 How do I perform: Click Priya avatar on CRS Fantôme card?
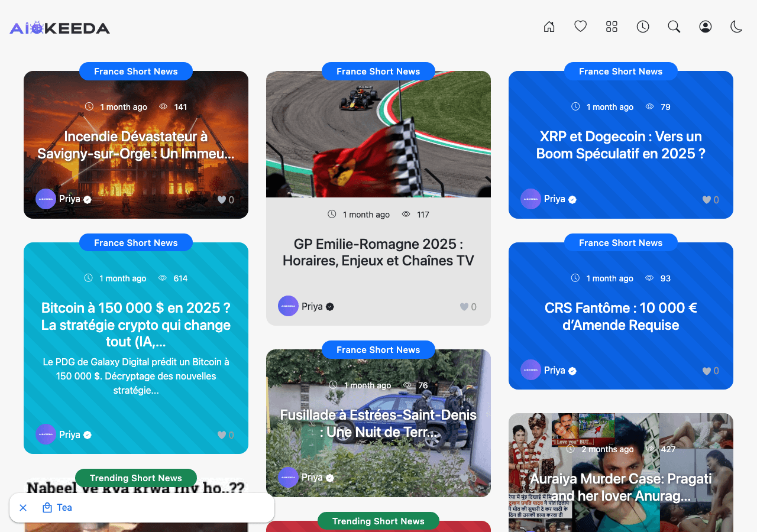(530, 370)
